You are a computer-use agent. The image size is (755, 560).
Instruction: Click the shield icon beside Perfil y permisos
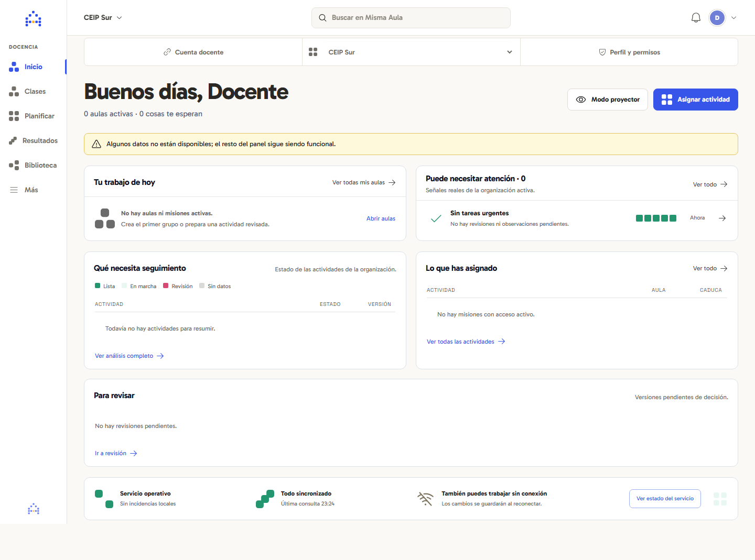coord(602,52)
